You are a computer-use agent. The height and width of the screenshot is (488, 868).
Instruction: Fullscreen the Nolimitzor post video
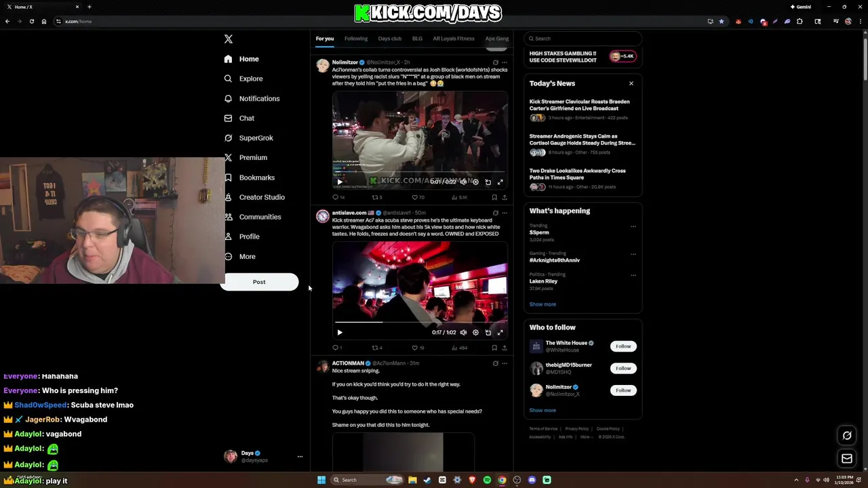500,182
